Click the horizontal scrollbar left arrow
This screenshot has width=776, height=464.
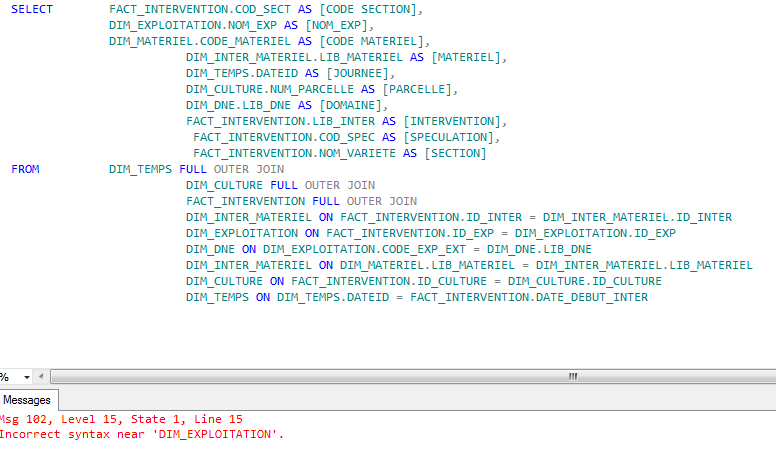[41, 376]
